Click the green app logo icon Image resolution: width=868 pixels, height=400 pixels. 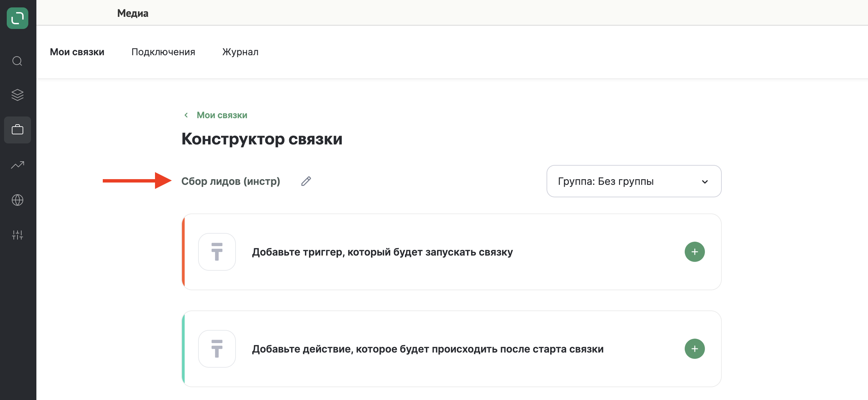pyautogui.click(x=18, y=18)
